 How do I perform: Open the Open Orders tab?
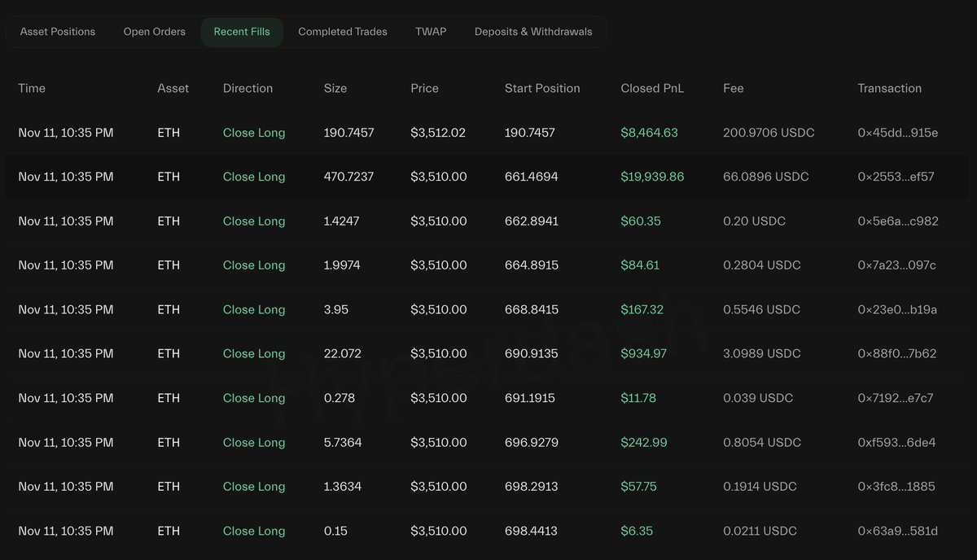155,32
